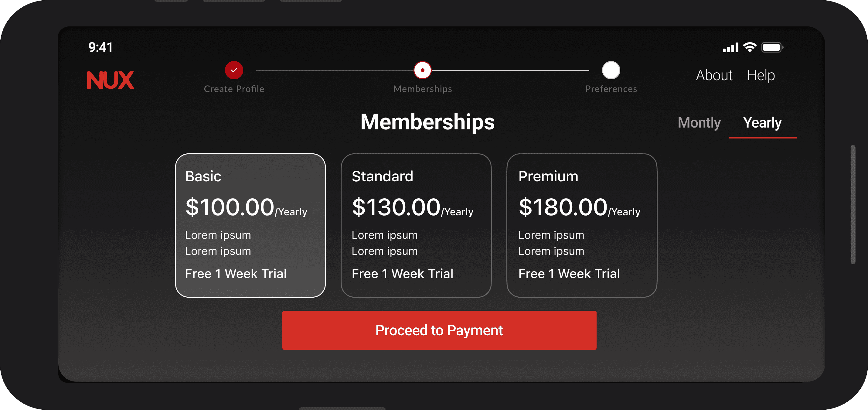
Task: Jump to the Preferences step circle
Action: 611,70
